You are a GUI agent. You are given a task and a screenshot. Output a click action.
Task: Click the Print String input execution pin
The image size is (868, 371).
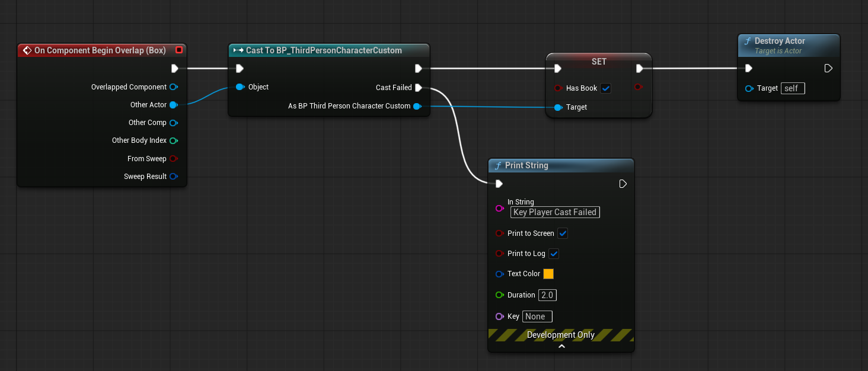pos(499,184)
